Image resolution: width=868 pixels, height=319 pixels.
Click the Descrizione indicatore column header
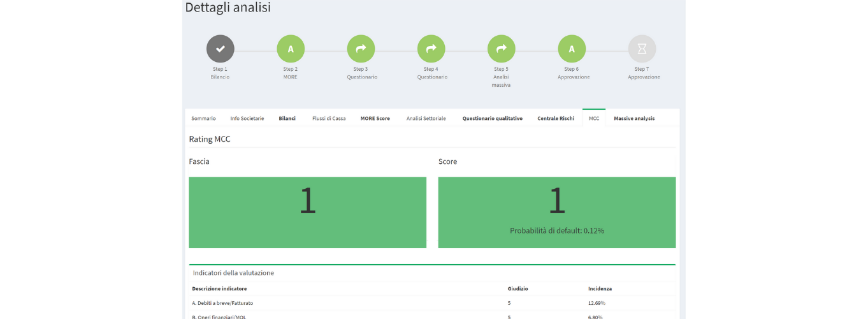pyautogui.click(x=219, y=288)
